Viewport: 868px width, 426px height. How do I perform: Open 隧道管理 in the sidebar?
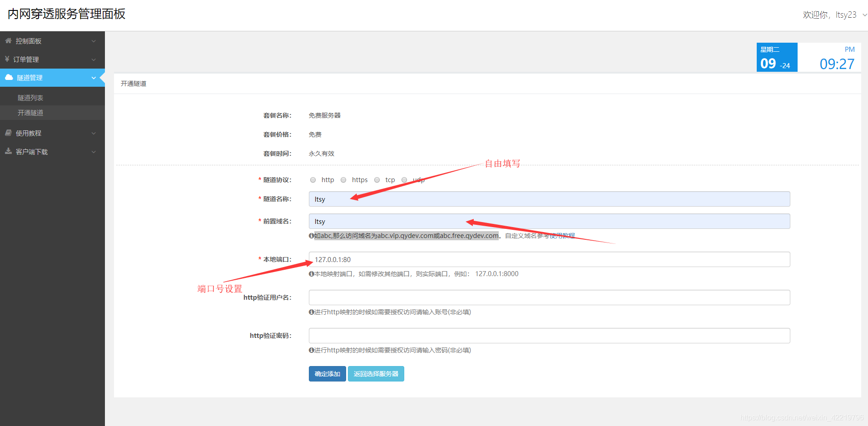[52, 78]
